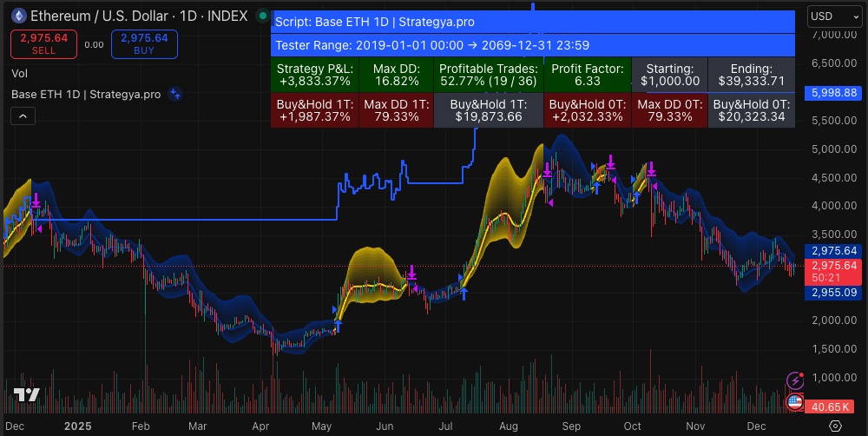Click the Tester Range row in table
The image size is (868, 436).
(533, 45)
